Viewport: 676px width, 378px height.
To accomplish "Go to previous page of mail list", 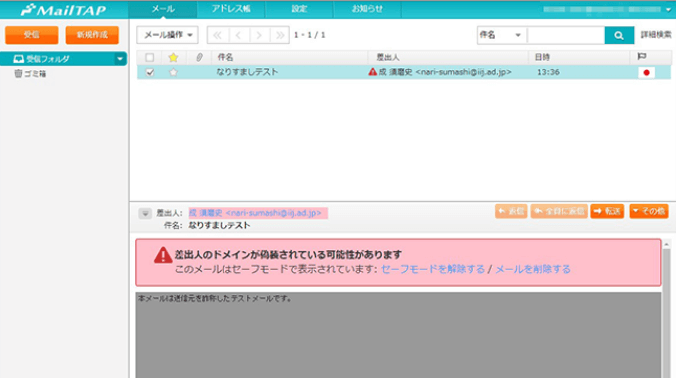I will (x=238, y=35).
